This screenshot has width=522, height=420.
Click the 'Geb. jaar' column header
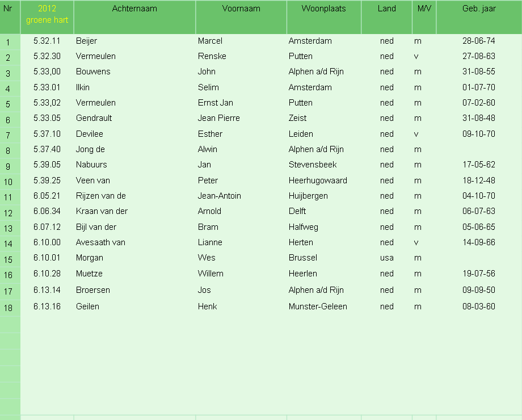click(479, 17)
